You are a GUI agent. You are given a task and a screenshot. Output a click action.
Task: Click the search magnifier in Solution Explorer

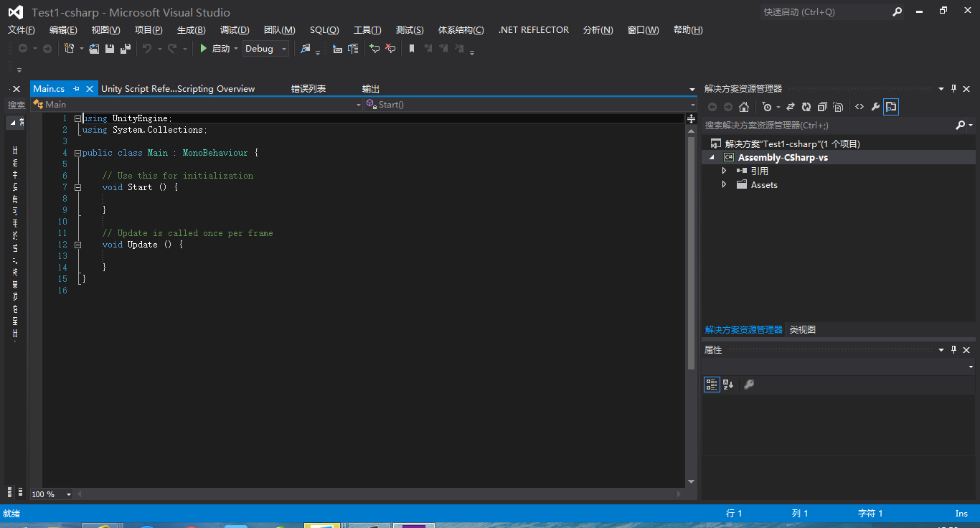point(961,125)
